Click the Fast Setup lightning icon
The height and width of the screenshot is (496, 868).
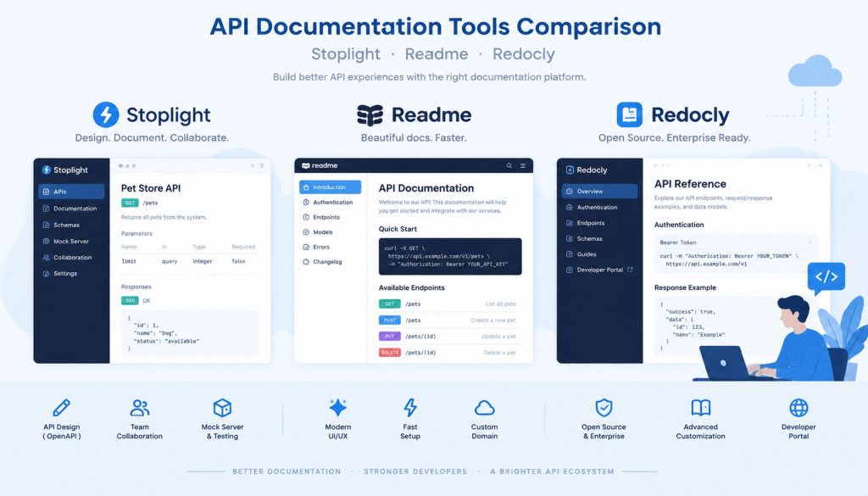click(410, 408)
